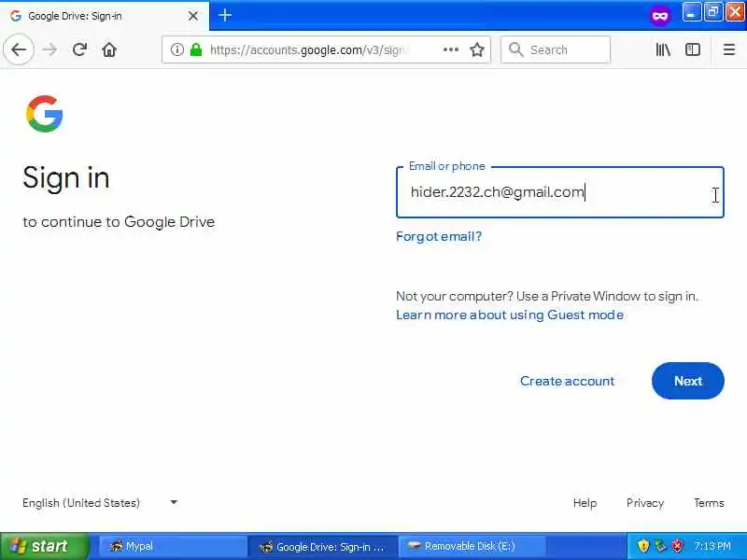Open a new tab with the plus button
Viewport: 747px width, 560px height.
[225, 15]
